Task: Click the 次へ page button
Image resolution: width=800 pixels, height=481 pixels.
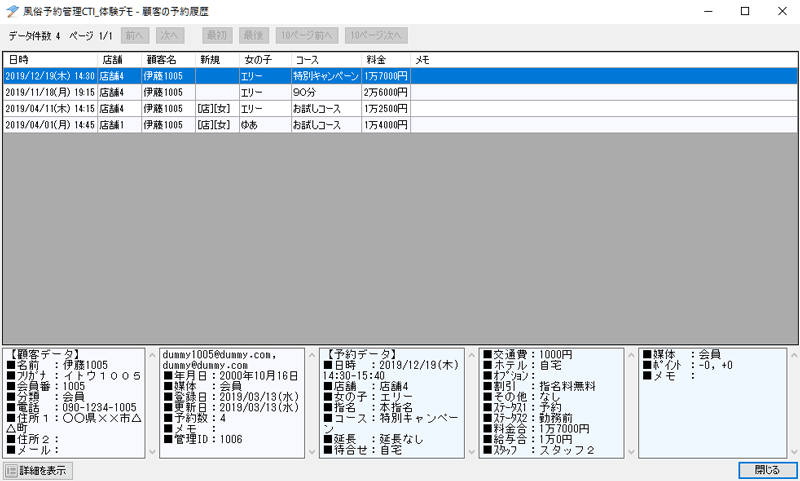Action: tap(170, 35)
